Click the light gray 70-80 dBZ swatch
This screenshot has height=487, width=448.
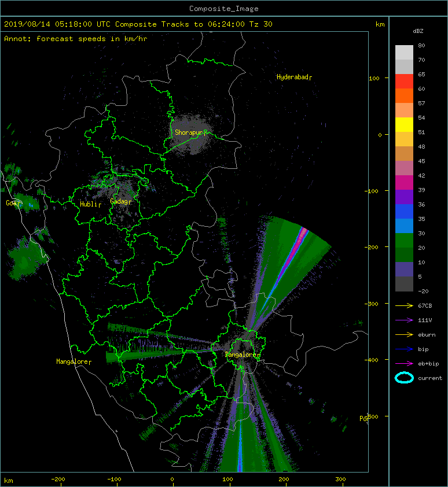tap(404, 53)
